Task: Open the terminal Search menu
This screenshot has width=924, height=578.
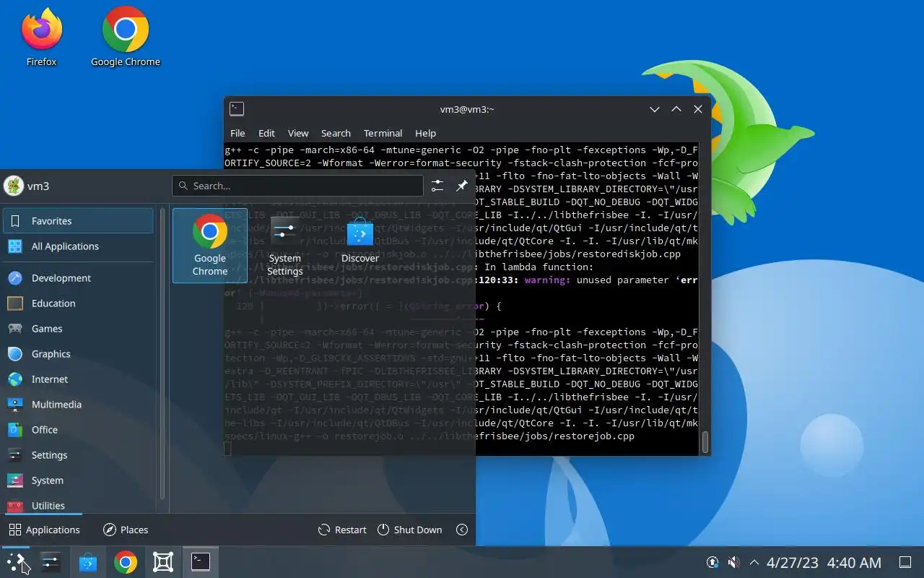Action: coord(336,133)
